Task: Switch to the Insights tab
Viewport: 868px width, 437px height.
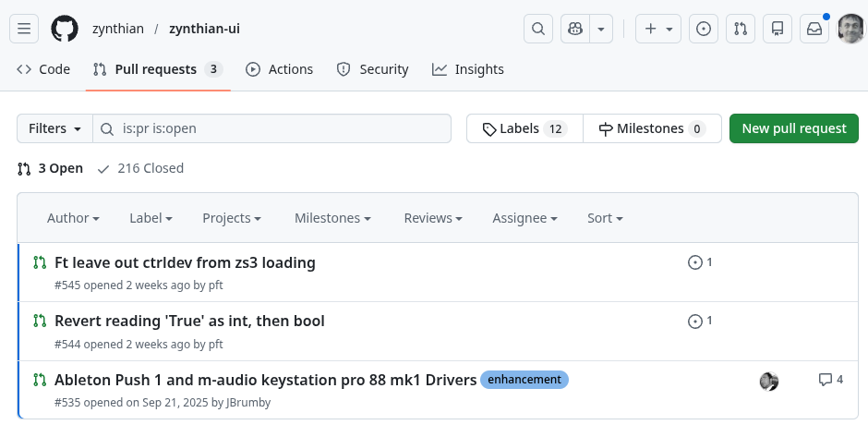Action: (x=468, y=69)
